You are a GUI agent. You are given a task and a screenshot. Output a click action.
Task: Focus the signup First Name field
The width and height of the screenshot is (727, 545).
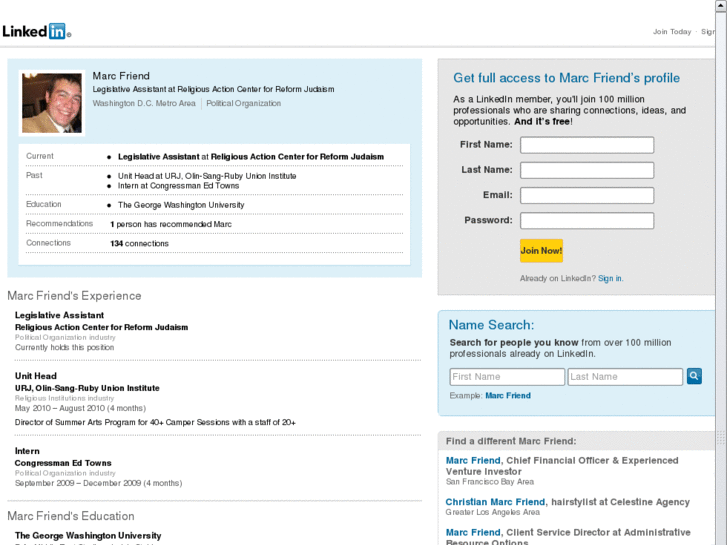587,145
